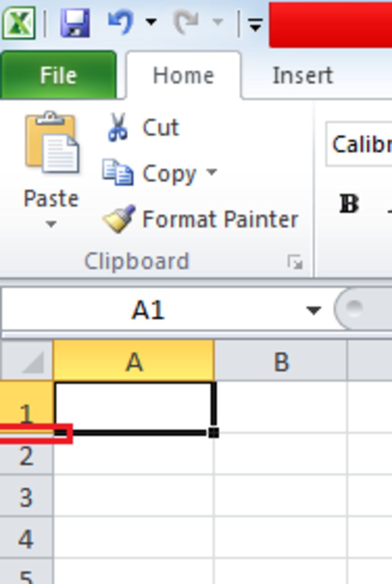This screenshot has height=584, width=392.
Task: Expand the Name Box dropdown
Action: coord(314,310)
